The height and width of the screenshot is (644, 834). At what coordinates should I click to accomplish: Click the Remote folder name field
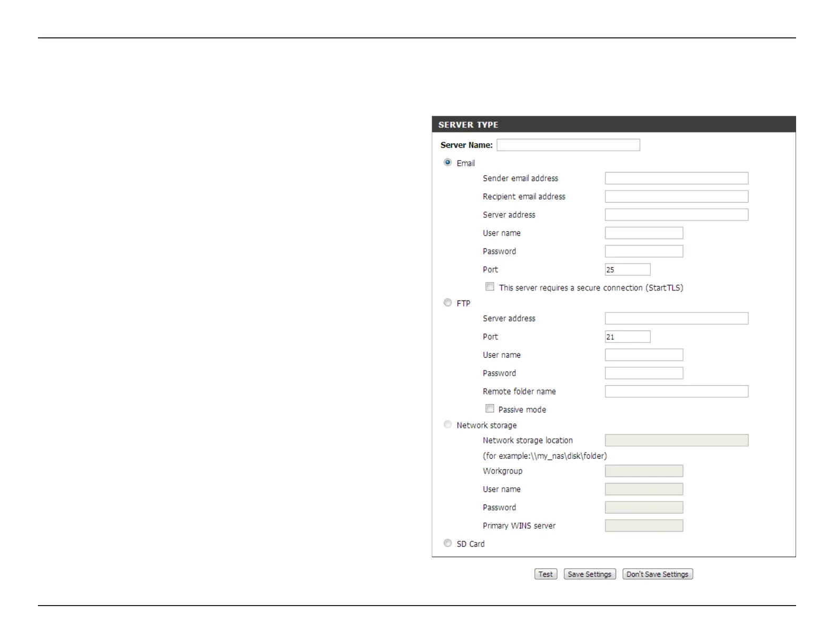(677, 391)
